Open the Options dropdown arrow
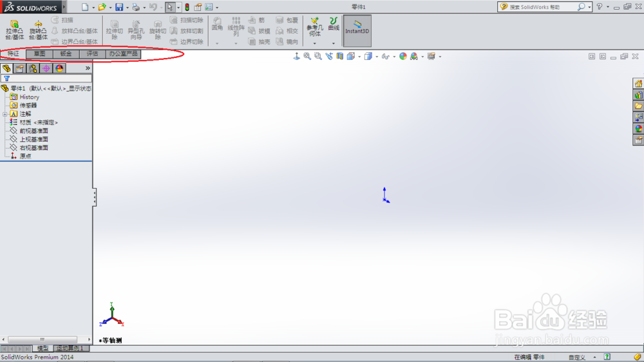The height and width of the screenshot is (362, 644). [217, 7]
